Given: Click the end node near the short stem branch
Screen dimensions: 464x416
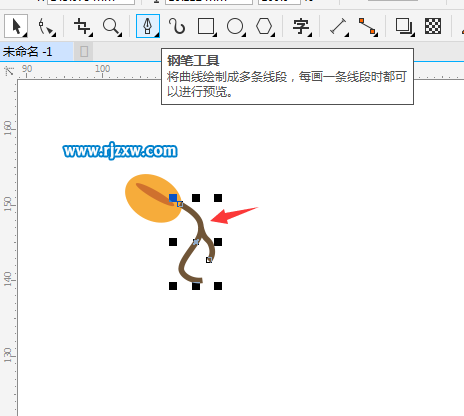Looking at the screenshot, I should coord(209,260).
